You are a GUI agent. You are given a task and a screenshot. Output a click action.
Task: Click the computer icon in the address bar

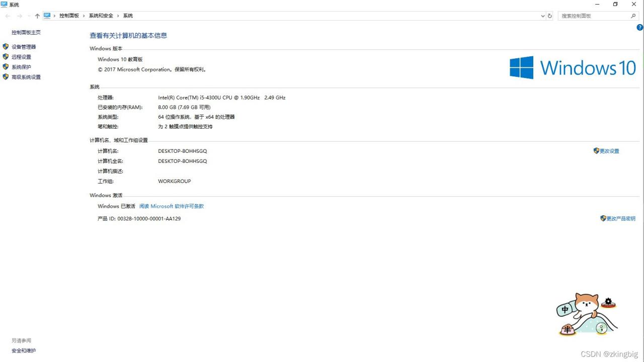click(47, 16)
